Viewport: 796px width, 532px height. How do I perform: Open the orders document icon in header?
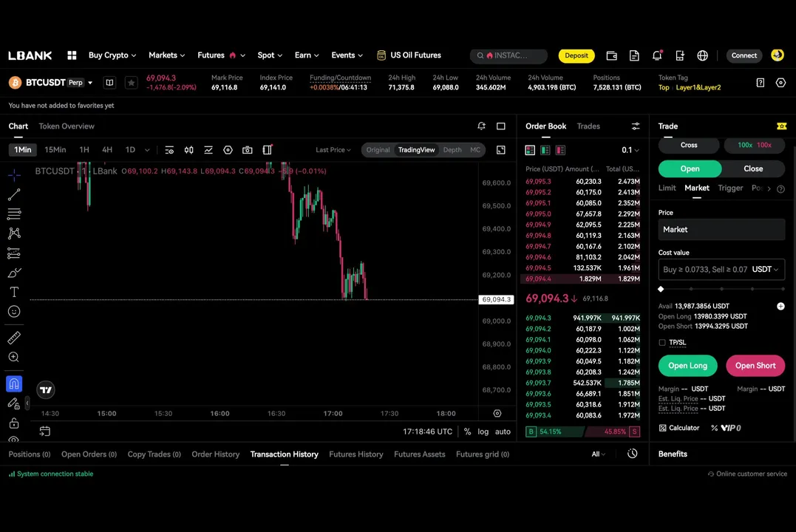pyautogui.click(x=634, y=55)
